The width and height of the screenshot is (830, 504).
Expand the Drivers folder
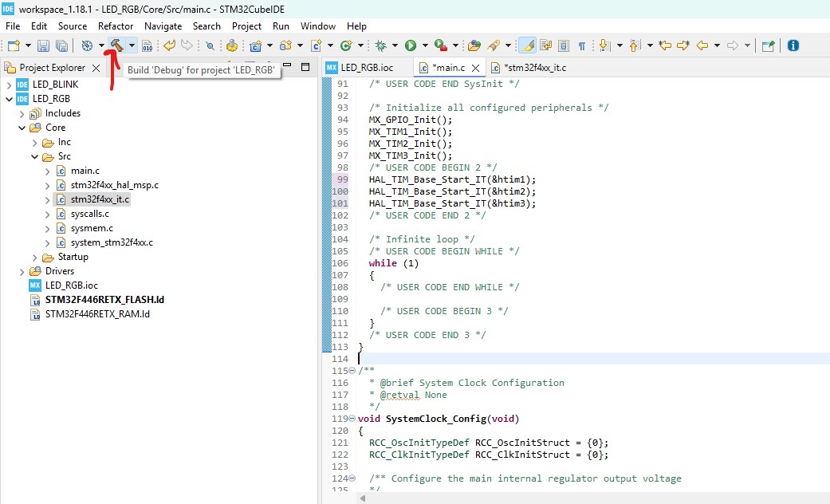pos(22,272)
